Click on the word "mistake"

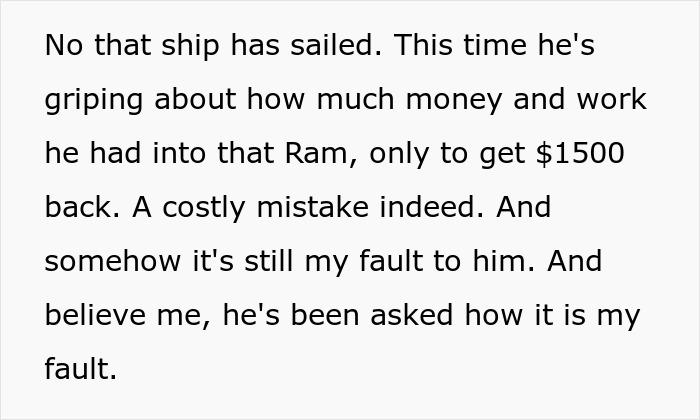point(313,208)
